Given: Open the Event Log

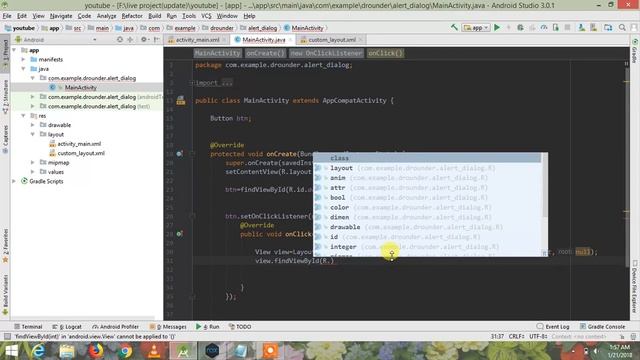Looking at the screenshot, I should pyautogui.click(x=553, y=327).
